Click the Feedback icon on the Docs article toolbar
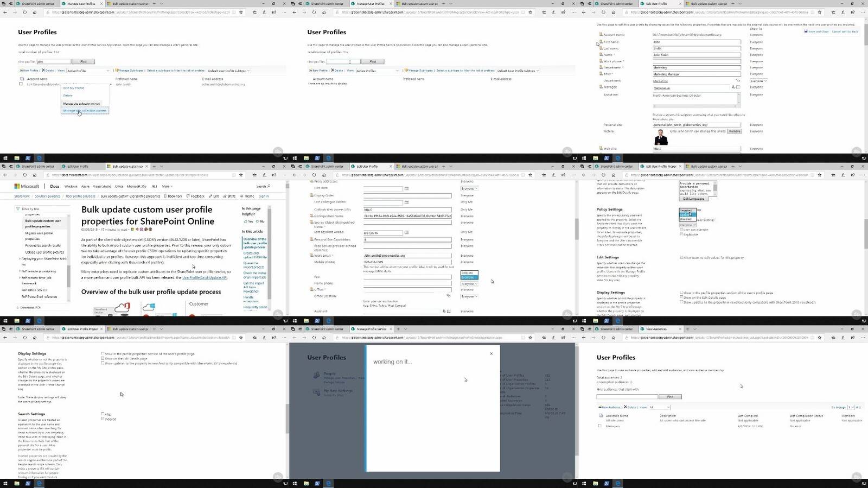Screen dimensions: 868x488 [x=188, y=196]
